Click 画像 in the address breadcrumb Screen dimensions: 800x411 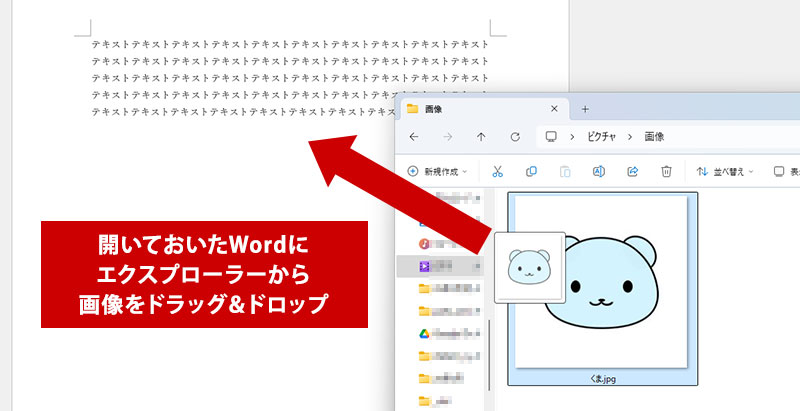click(x=654, y=137)
